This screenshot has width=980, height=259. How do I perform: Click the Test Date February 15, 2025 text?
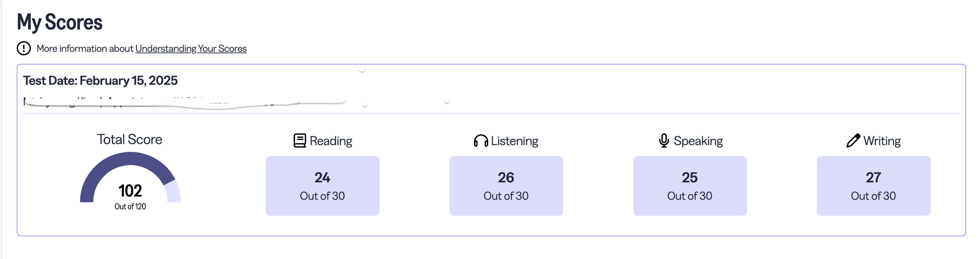pos(101,81)
